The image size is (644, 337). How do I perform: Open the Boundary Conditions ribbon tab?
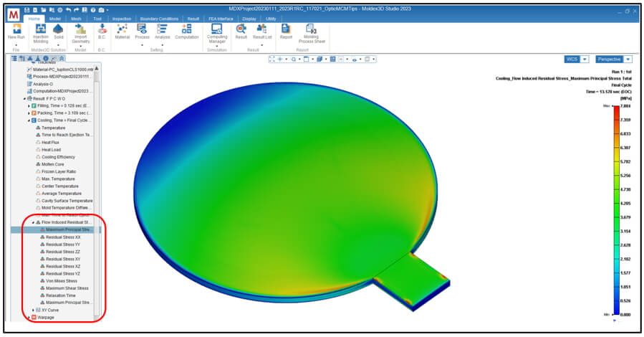pos(159,19)
